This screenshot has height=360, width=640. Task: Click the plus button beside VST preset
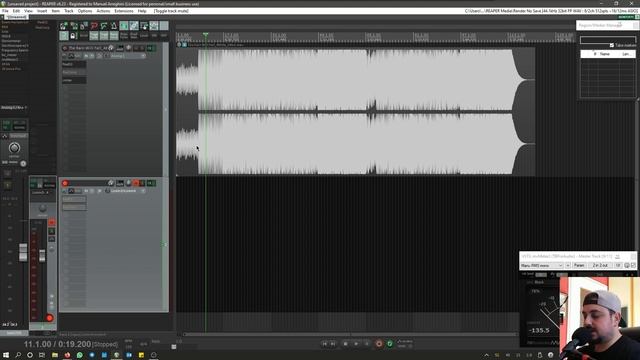pyautogui.click(x=568, y=265)
